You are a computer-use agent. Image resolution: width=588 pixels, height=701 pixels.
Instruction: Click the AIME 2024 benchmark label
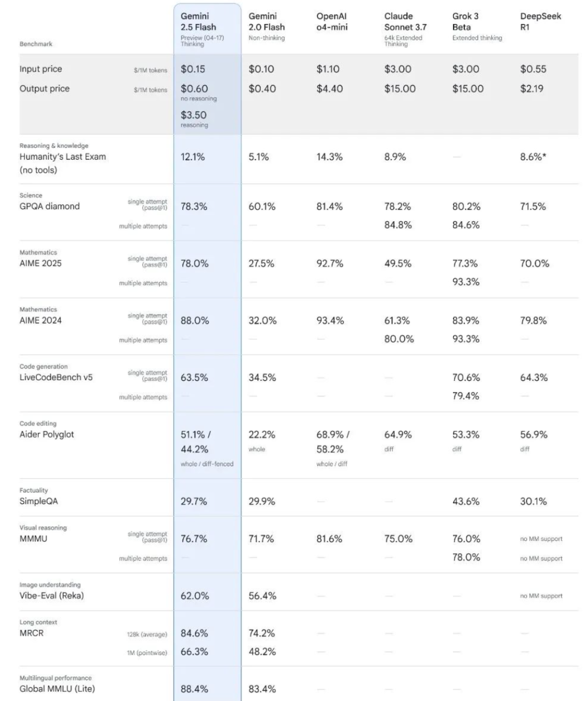click(41, 320)
